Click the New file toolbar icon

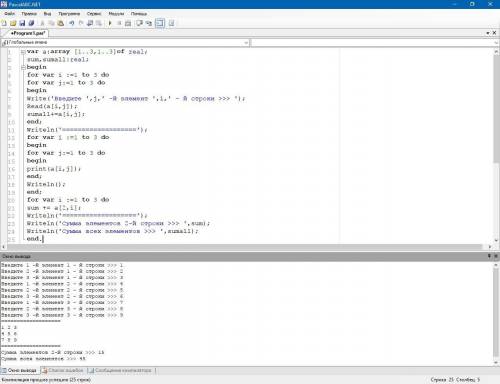tap(4, 23)
